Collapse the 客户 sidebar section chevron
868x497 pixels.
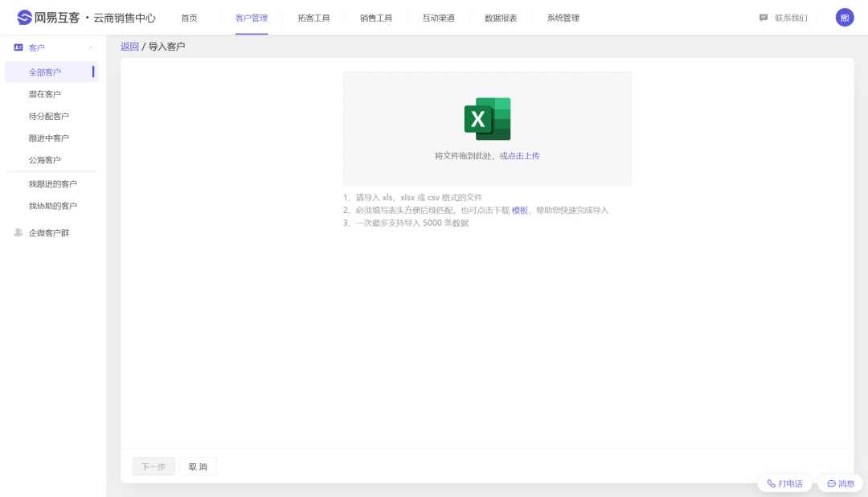pyautogui.click(x=91, y=47)
